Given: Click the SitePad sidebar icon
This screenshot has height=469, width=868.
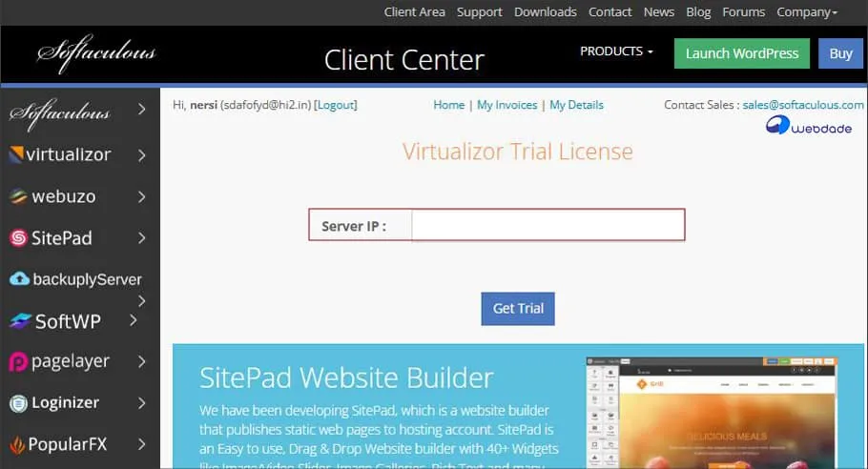Looking at the screenshot, I should [18, 238].
